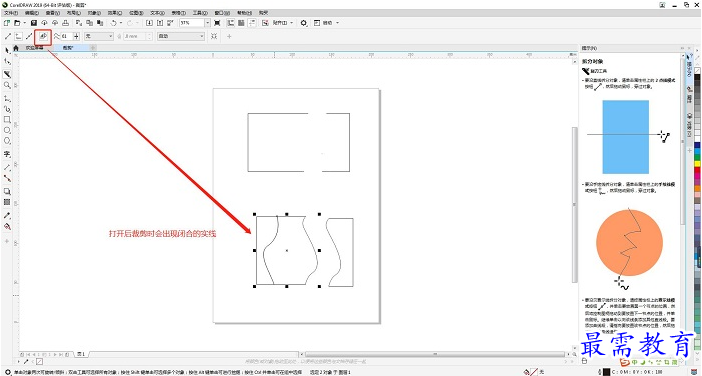The height and width of the screenshot is (376, 702).
Task: Open the Tools menu
Action: [x=200, y=13]
